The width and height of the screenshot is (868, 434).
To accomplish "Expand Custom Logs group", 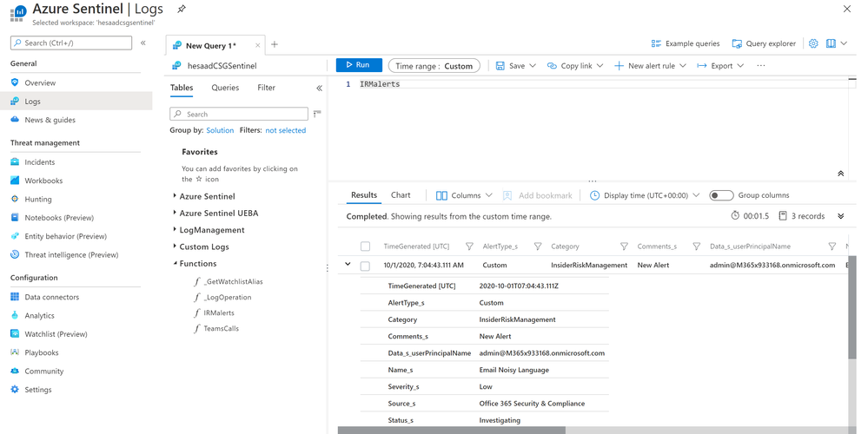I will tap(175, 247).
